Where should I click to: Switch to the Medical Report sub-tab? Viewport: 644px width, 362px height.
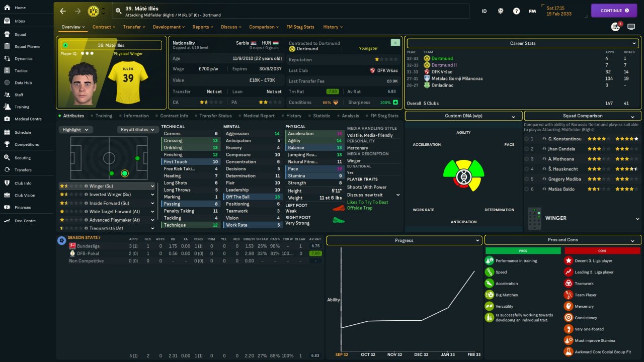tap(259, 116)
